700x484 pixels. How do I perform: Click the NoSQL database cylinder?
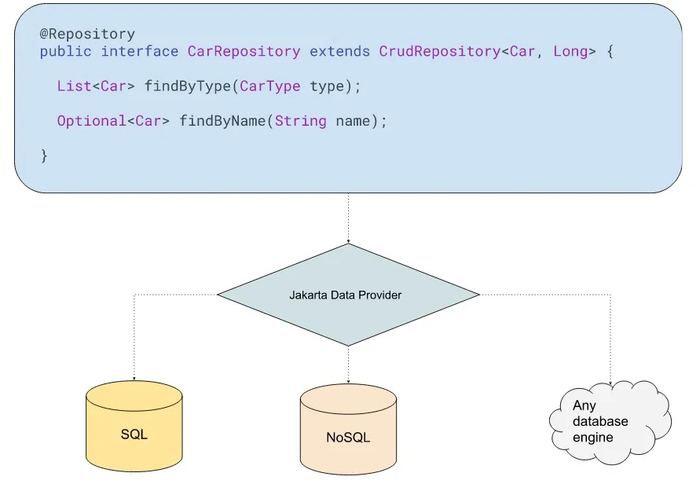click(x=348, y=429)
